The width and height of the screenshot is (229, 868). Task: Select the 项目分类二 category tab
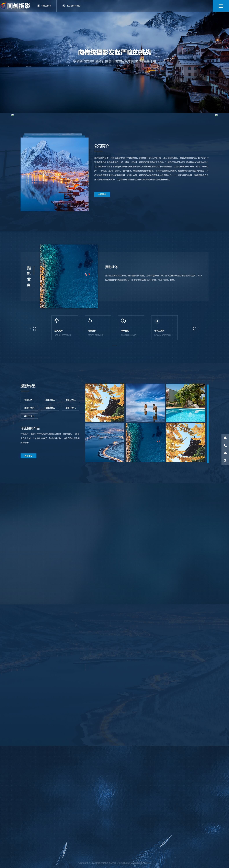pos(50,400)
